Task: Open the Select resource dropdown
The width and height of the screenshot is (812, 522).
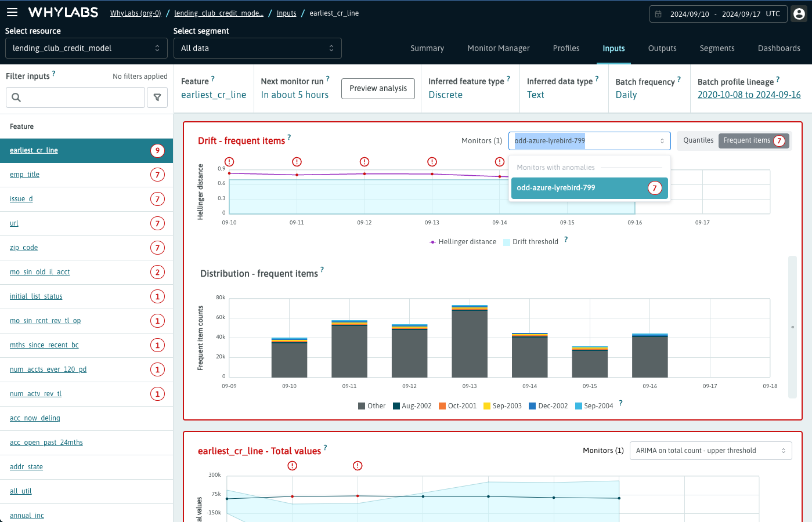Action: [86, 48]
